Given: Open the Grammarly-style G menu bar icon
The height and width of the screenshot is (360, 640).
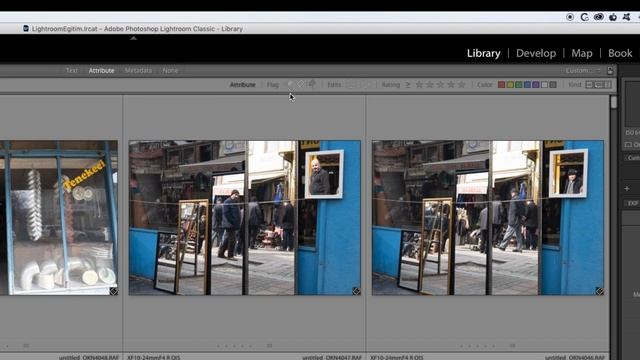Looking at the screenshot, I should click(x=584, y=17).
